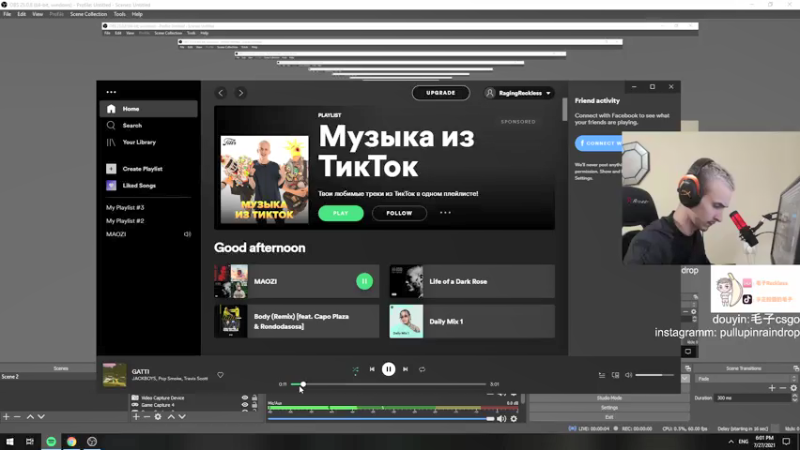Pause playback in the Spotify player bar
The width and height of the screenshot is (800, 450).
(x=388, y=369)
